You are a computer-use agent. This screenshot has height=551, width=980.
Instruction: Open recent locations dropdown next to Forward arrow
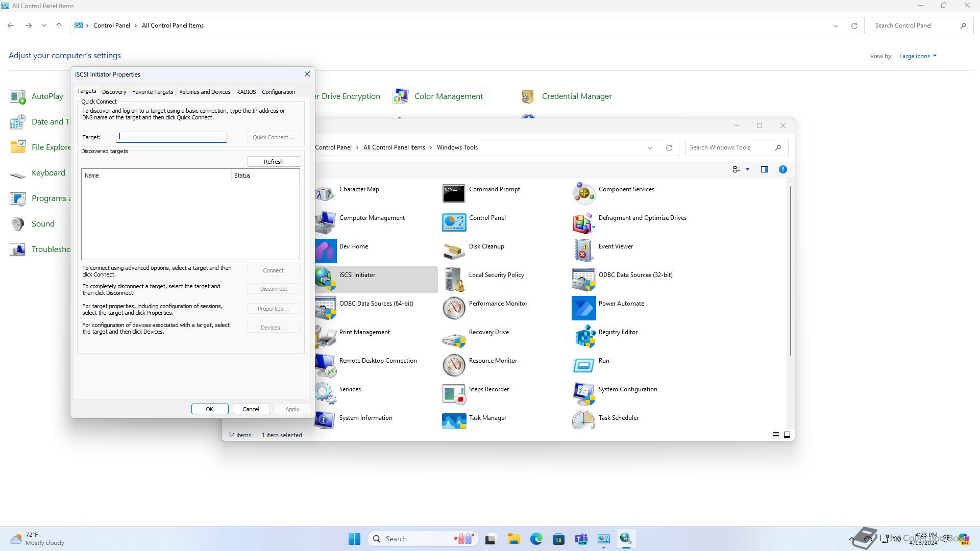click(x=44, y=26)
